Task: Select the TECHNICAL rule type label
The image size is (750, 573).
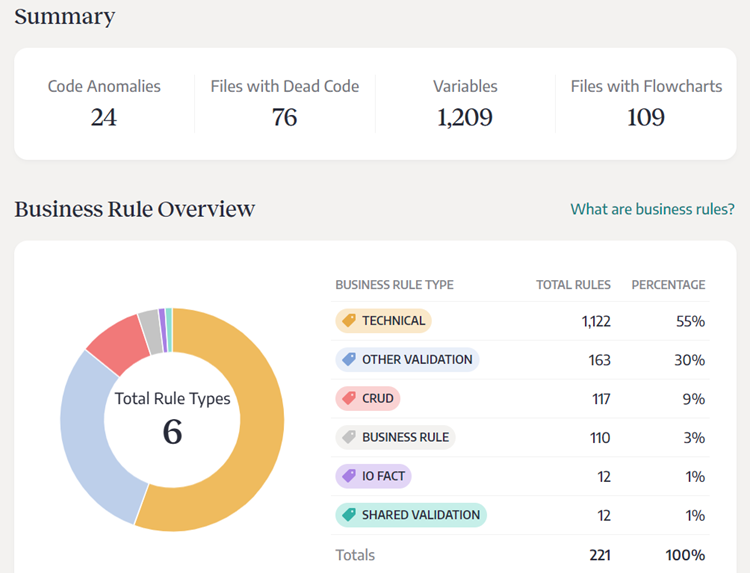Action: pos(384,320)
